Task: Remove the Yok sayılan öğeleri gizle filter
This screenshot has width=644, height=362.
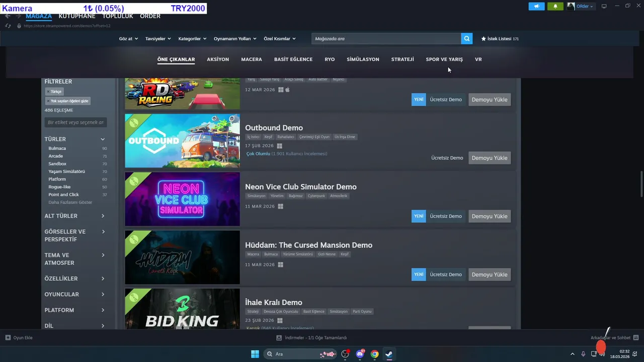Action: tap(67, 101)
